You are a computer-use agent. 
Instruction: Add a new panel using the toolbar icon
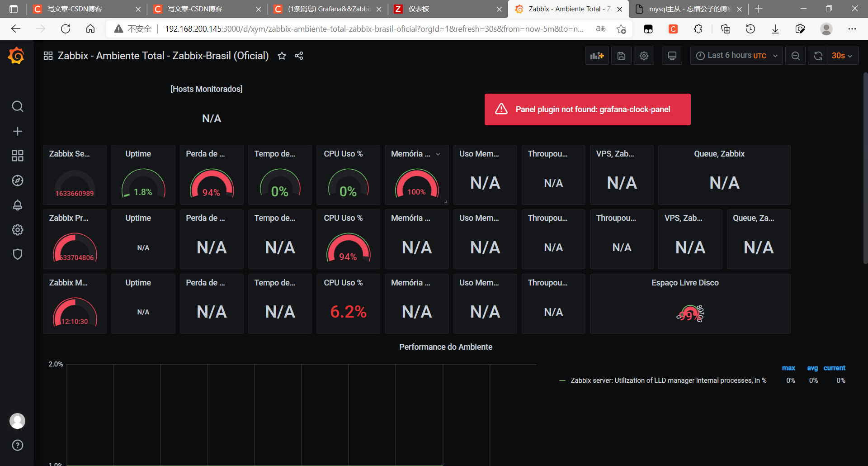597,56
